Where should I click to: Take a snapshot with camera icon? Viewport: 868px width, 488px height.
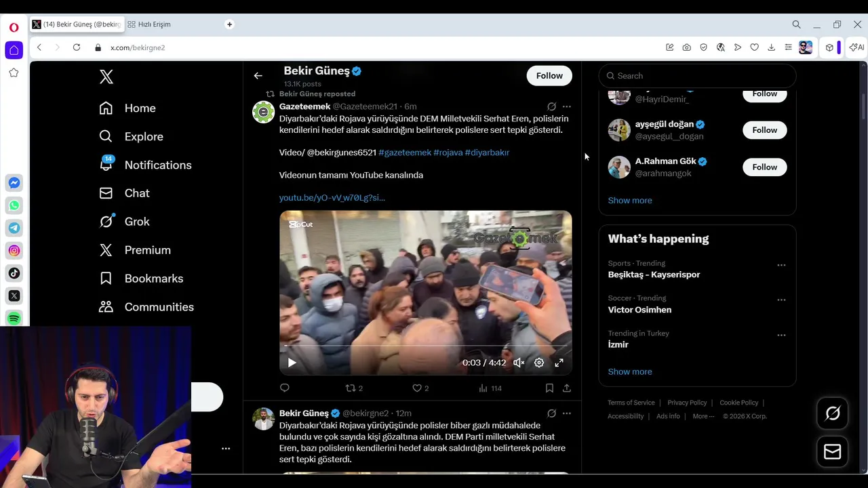(686, 47)
